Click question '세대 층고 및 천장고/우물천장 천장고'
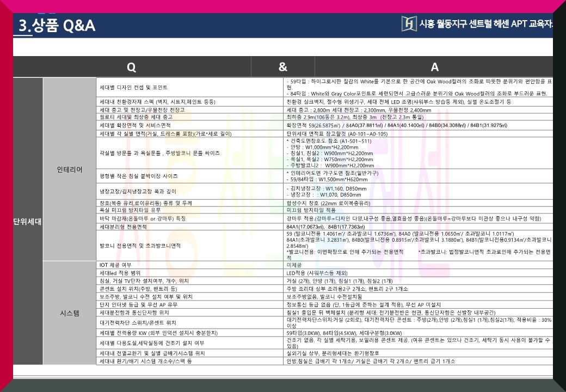Viewport: 566px width, 392px height. point(142,110)
